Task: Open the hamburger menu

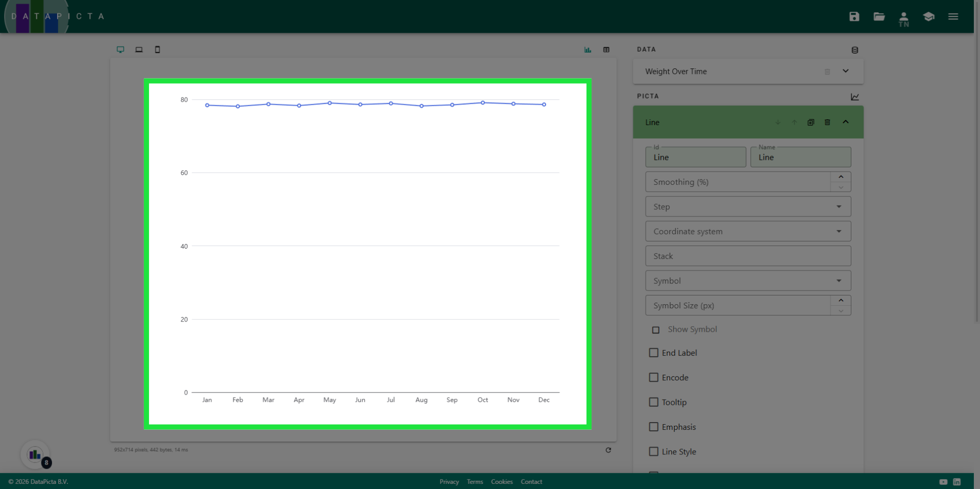Action: pos(953,16)
